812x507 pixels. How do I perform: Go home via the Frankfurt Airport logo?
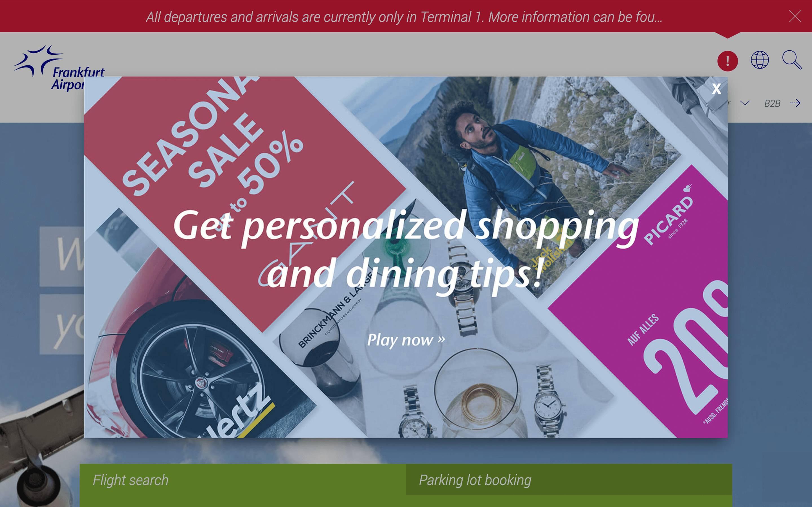(59, 68)
